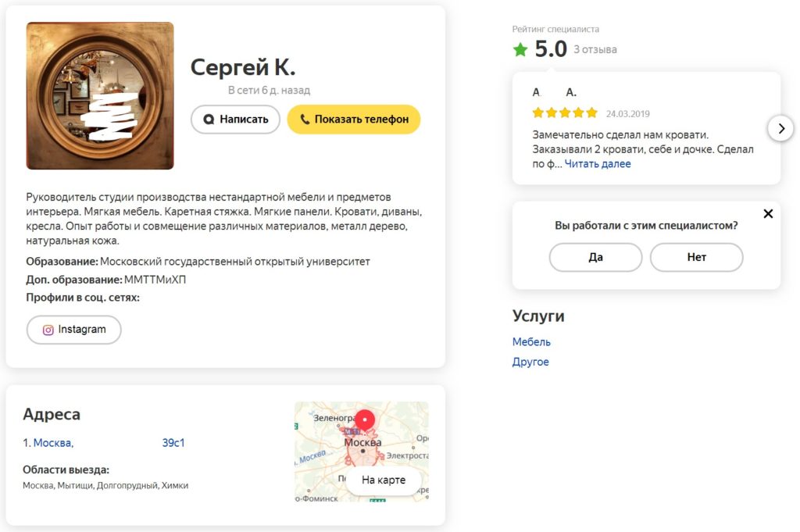
Task: Expand review via Читать далее
Action: click(598, 164)
